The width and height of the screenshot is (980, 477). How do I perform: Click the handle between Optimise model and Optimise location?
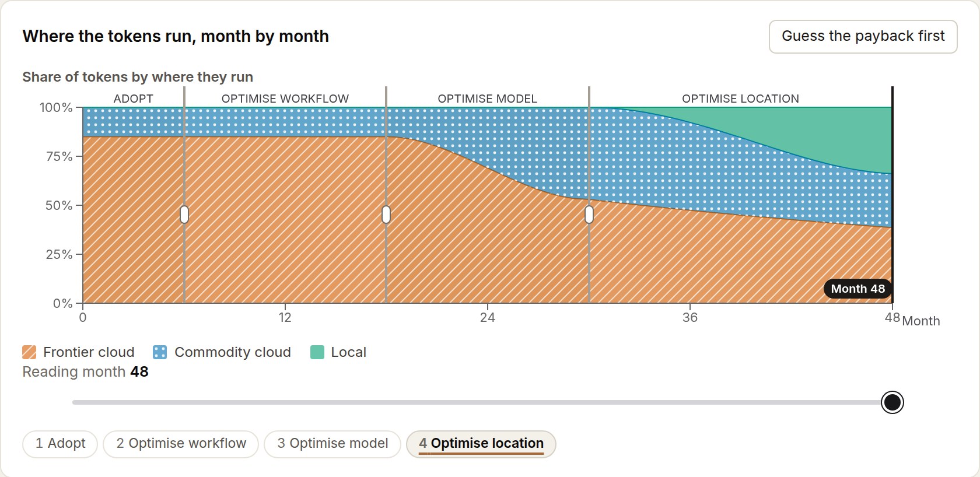click(589, 215)
